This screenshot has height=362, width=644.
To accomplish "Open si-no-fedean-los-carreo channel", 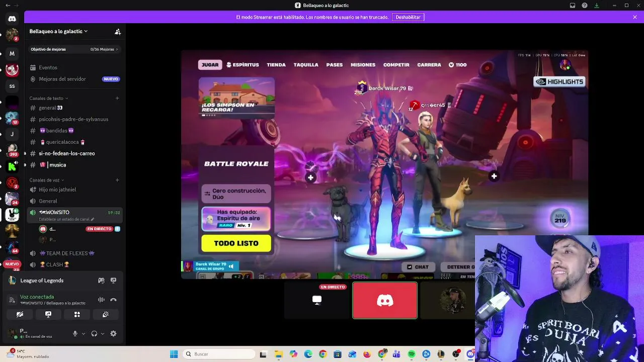I will pyautogui.click(x=75, y=153).
